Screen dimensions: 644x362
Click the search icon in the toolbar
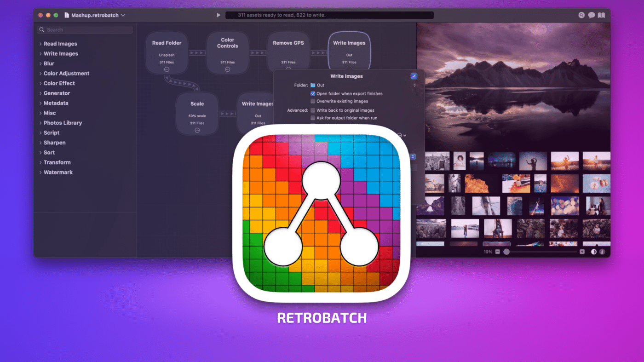(581, 15)
